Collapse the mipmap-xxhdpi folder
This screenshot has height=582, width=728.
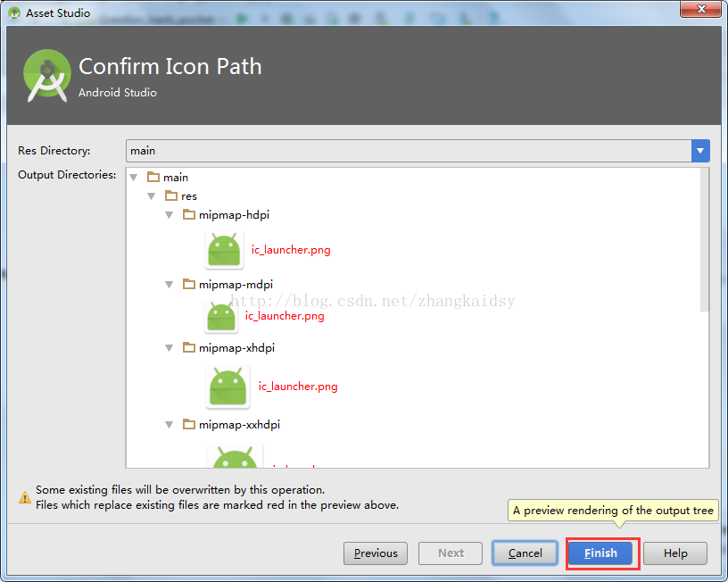click(x=170, y=425)
